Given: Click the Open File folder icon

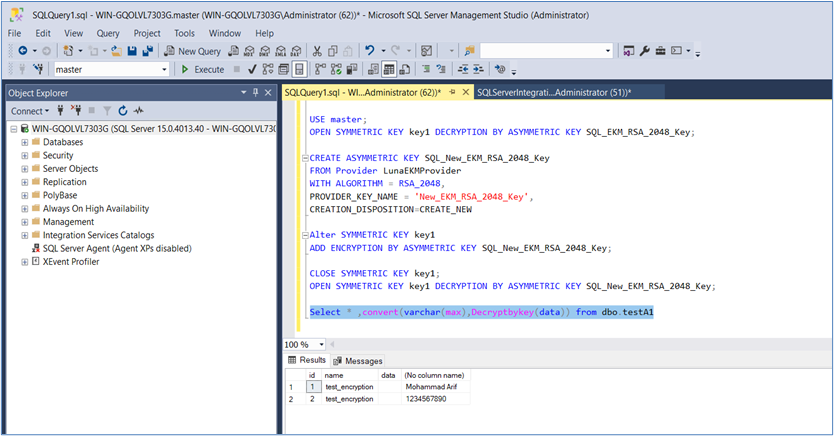Looking at the screenshot, I should click(x=116, y=51).
